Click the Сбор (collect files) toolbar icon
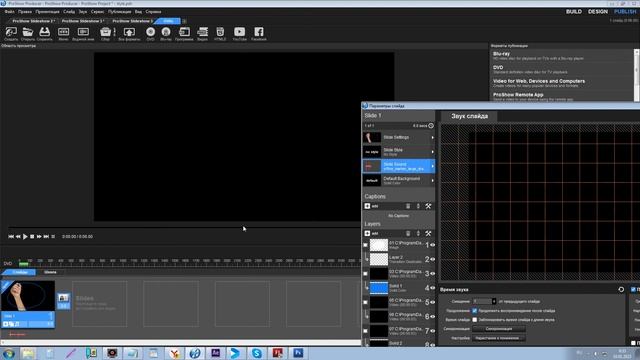 [x=105, y=32]
